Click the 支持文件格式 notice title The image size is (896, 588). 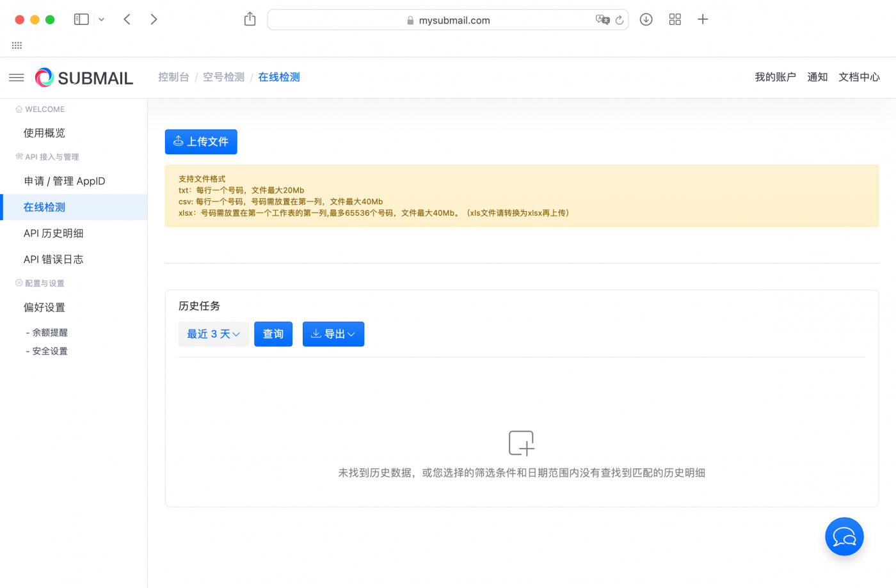202,179
